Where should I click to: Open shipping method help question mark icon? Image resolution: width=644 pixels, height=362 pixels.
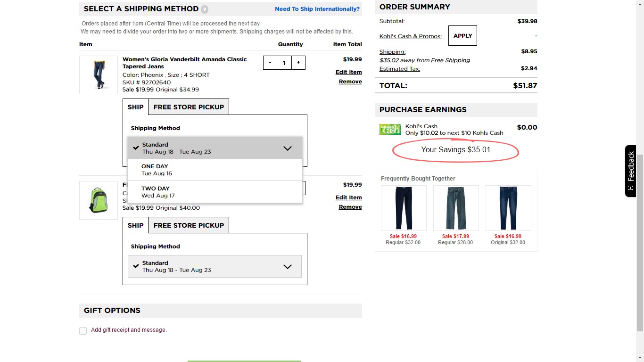(205, 9)
